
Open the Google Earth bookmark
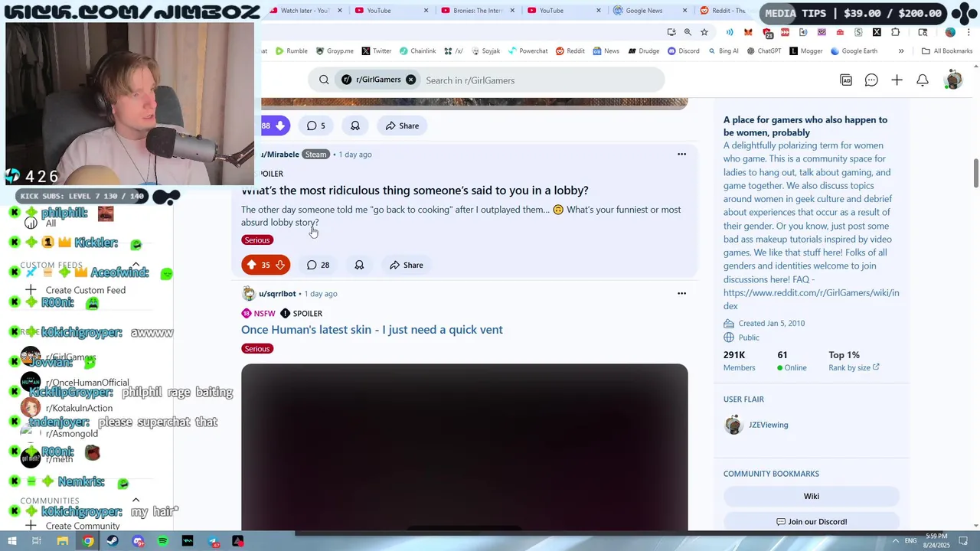point(854,51)
